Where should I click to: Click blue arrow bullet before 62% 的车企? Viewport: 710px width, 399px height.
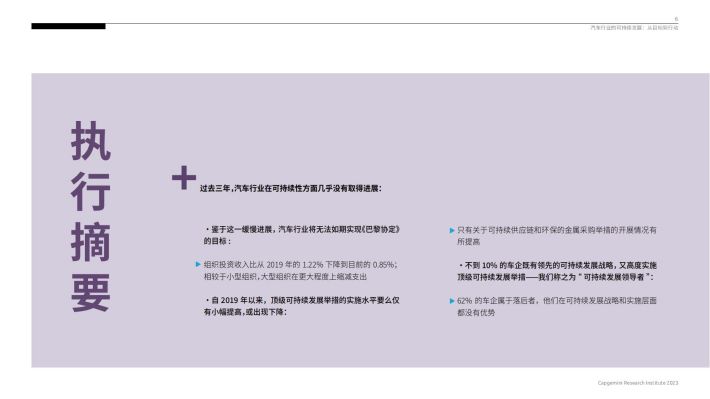point(451,301)
